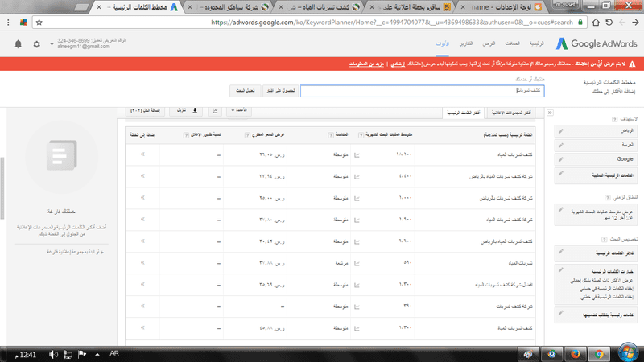Click the تنزيل download button
Viewport: 644px width, 362px height.
(186, 110)
